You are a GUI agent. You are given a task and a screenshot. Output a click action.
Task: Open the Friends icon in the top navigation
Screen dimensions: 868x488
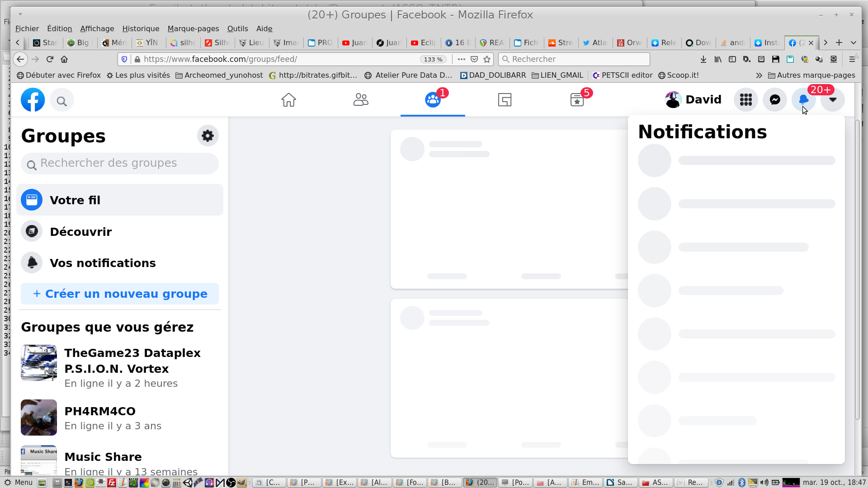point(360,100)
